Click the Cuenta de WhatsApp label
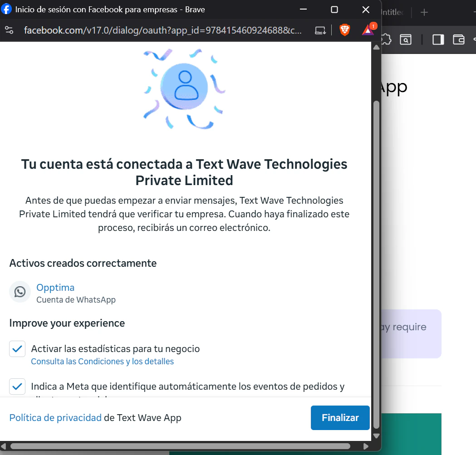Screen dimensions: 476x455 [76, 300]
